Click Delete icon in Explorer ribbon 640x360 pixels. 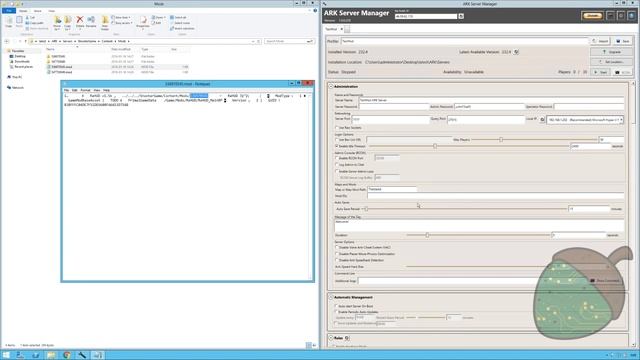(80, 21)
